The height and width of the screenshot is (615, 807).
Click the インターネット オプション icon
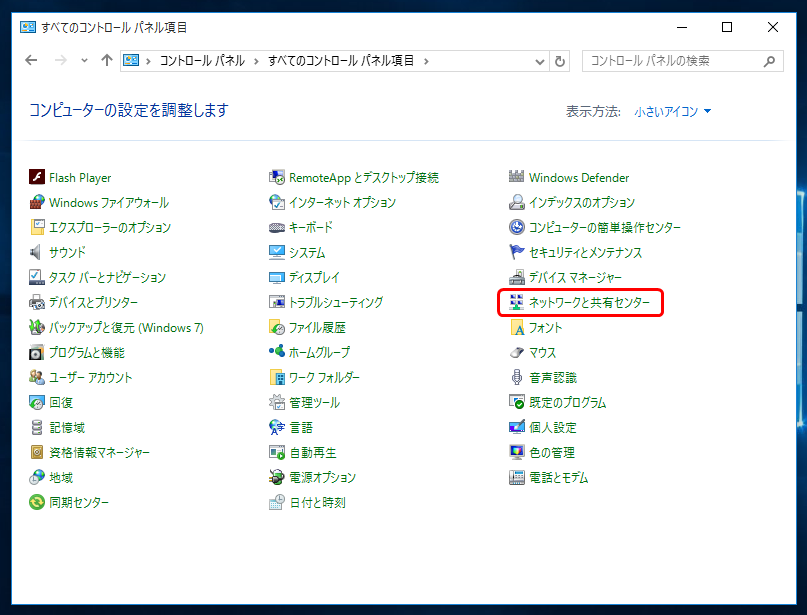tap(277, 202)
